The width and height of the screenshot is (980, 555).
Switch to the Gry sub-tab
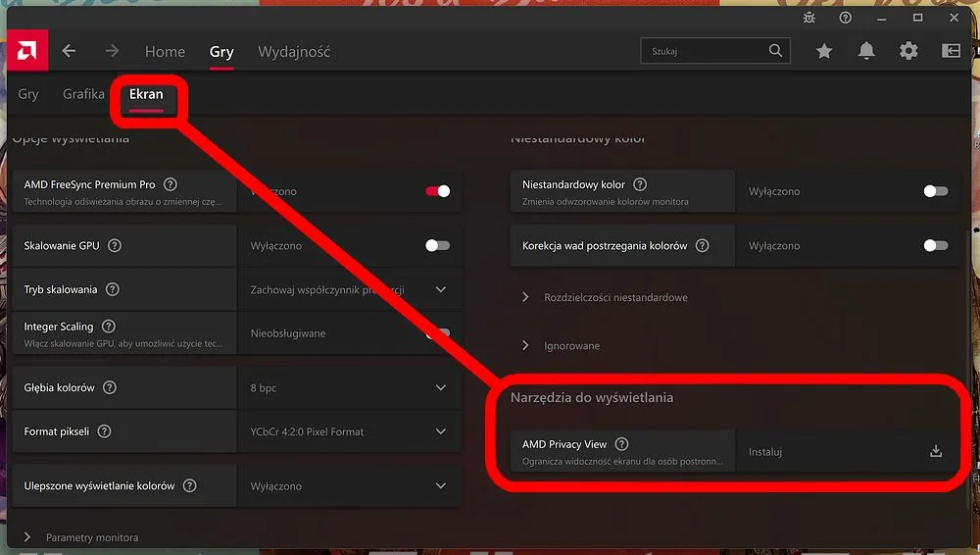pos(28,94)
